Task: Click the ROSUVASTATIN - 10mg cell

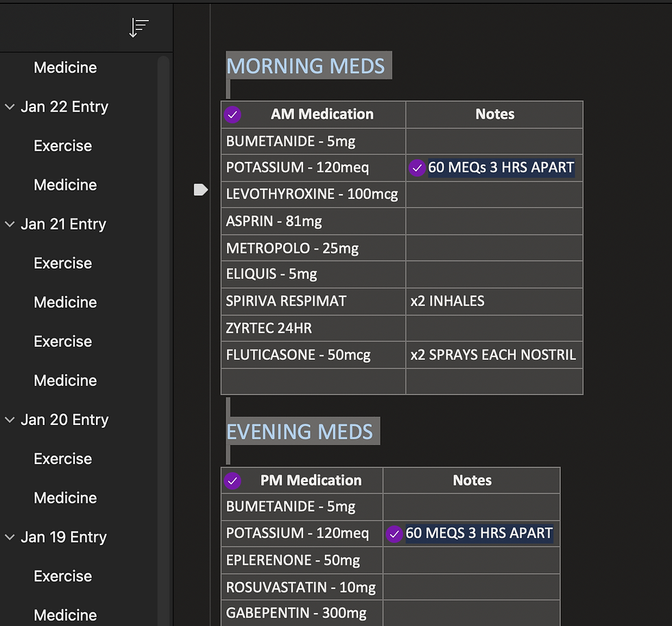Action: (302, 587)
